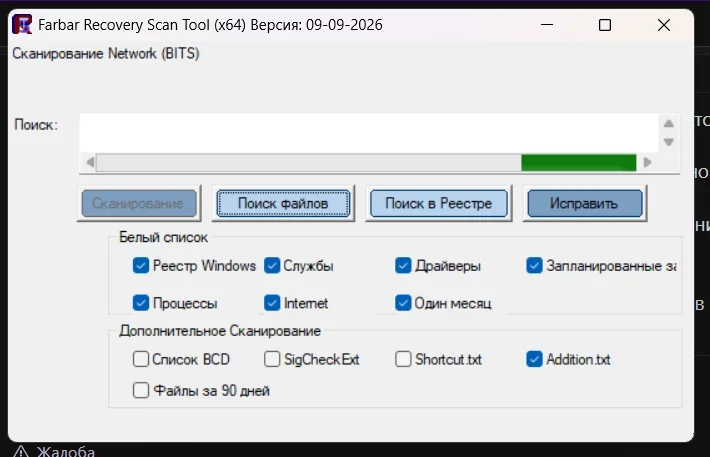Toggle the "Internet" checkbox
This screenshot has height=457, width=710.
point(272,303)
